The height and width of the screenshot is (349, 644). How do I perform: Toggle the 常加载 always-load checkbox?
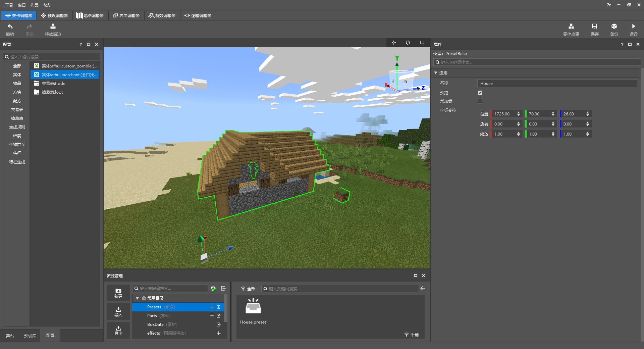tap(480, 101)
